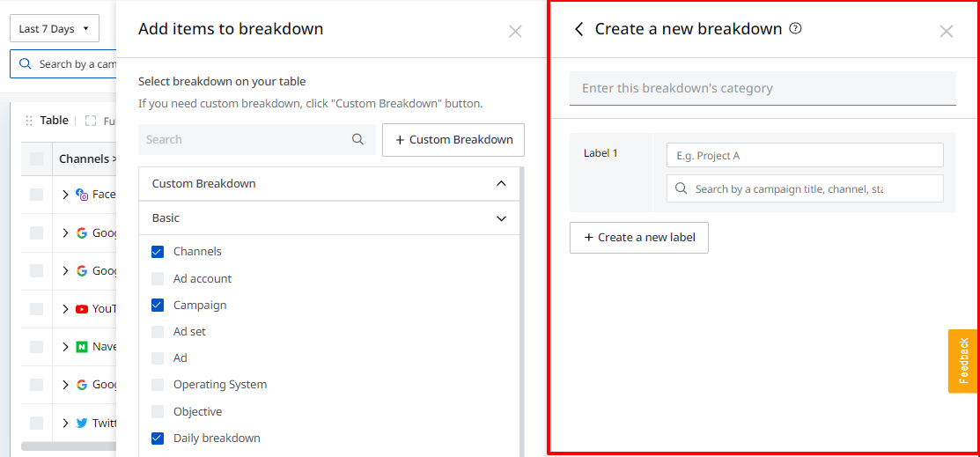Click the Twitter channel icon in table
980x457 pixels.
pyautogui.click(x=81, y=424)
